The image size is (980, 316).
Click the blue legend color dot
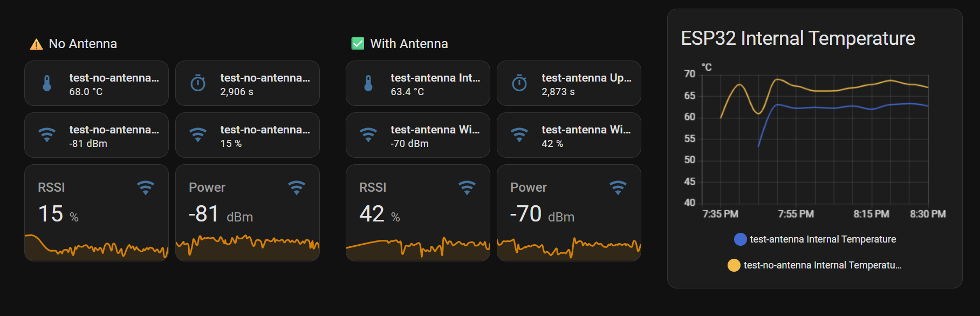point(741,239)
